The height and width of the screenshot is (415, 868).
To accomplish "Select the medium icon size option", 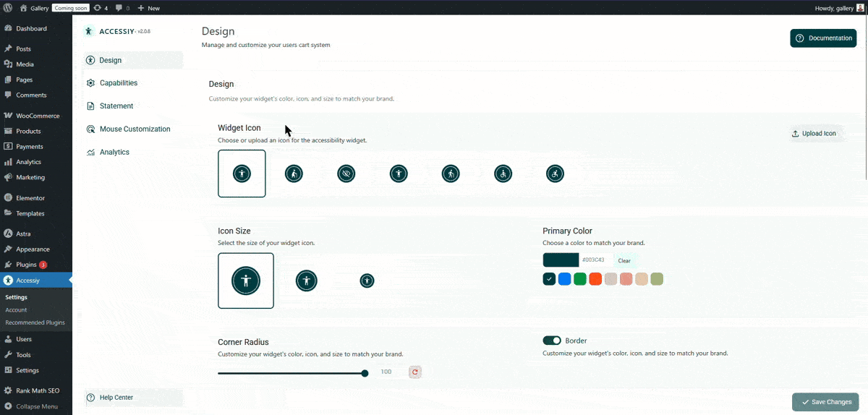I will pos(307,281).
